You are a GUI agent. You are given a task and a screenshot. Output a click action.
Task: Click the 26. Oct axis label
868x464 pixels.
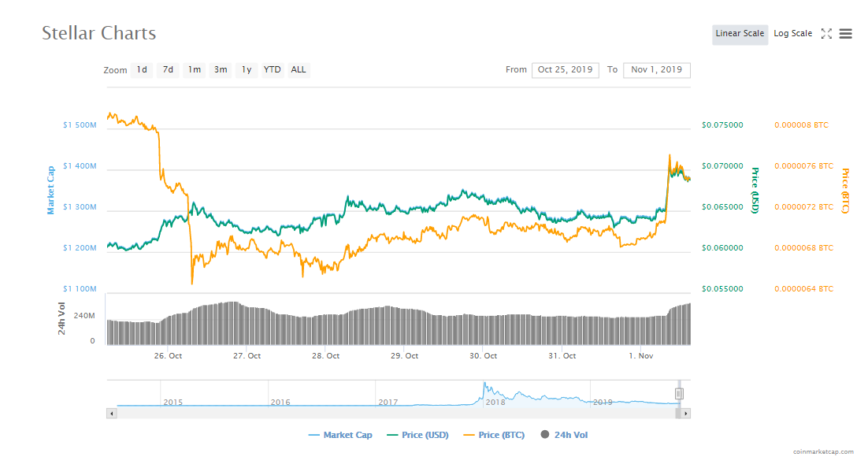tap(168, 356)
